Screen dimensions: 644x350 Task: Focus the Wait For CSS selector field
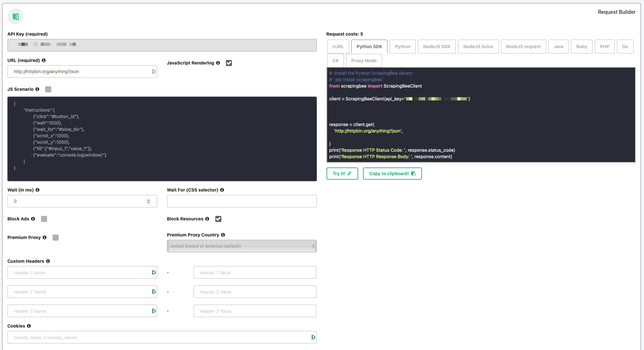[x=242, y=201]
